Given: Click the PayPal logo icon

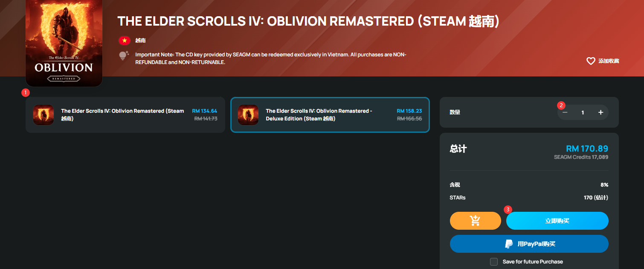Looking at the screenshot, I should coord(509,244).
